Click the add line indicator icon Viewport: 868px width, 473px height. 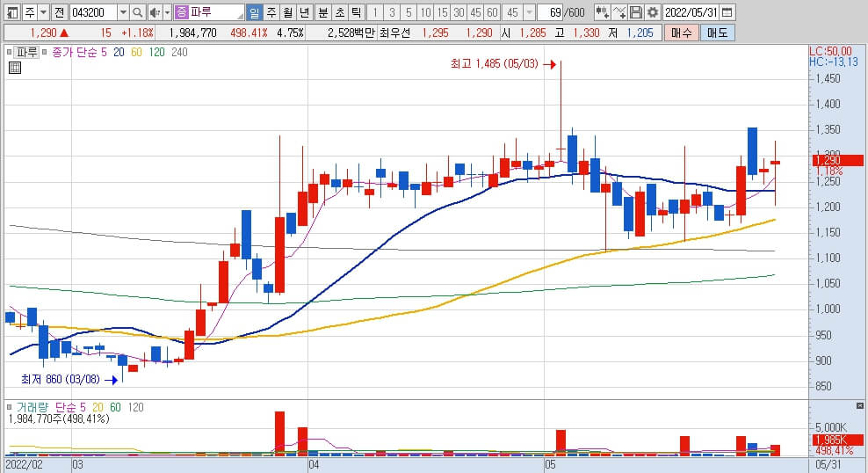(x=619, y=12)
